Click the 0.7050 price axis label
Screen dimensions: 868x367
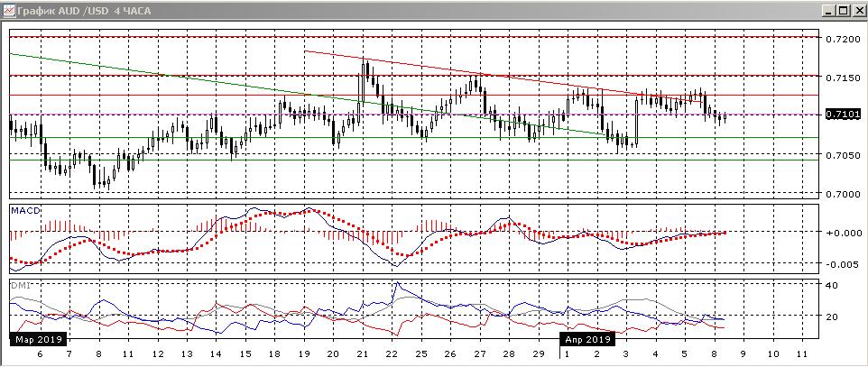[x=842, y=155]
